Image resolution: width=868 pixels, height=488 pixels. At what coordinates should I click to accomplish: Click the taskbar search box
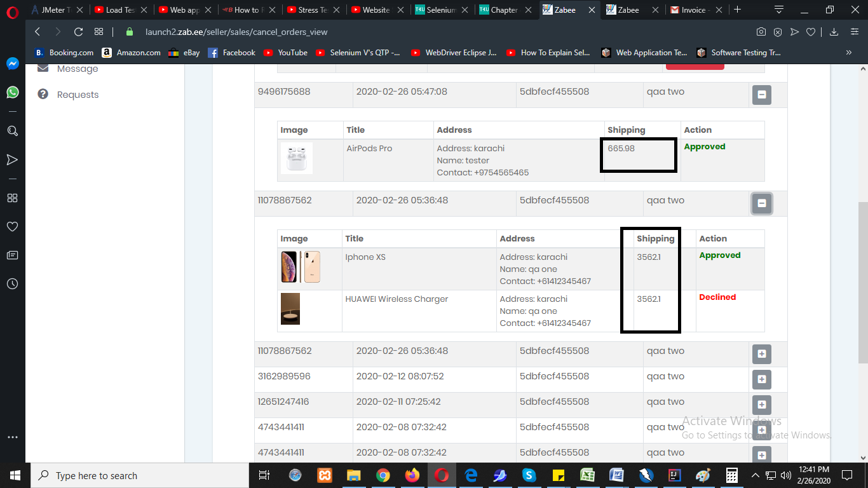[x=140, y=475]
